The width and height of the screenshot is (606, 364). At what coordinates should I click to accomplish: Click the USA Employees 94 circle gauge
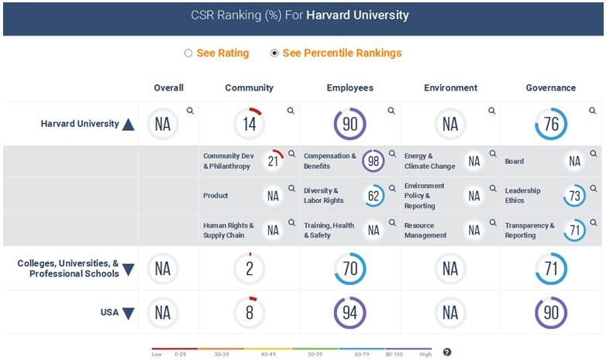click(349, 313)
